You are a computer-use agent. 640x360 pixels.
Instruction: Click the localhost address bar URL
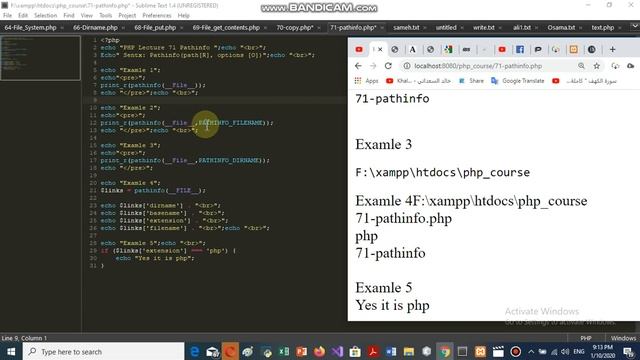[478, 66]
